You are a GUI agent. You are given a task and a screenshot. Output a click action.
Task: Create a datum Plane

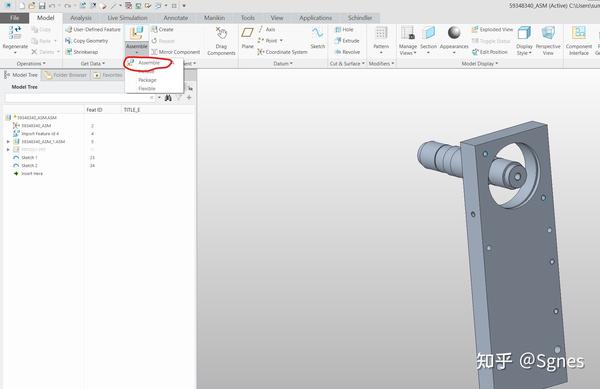pyautogui.click(x=248, y=37)
